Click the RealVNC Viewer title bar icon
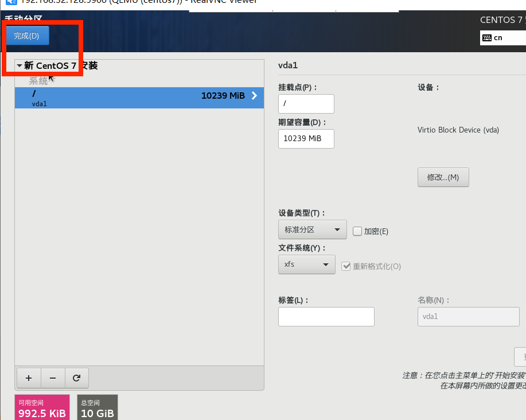 tap(11, 2)
